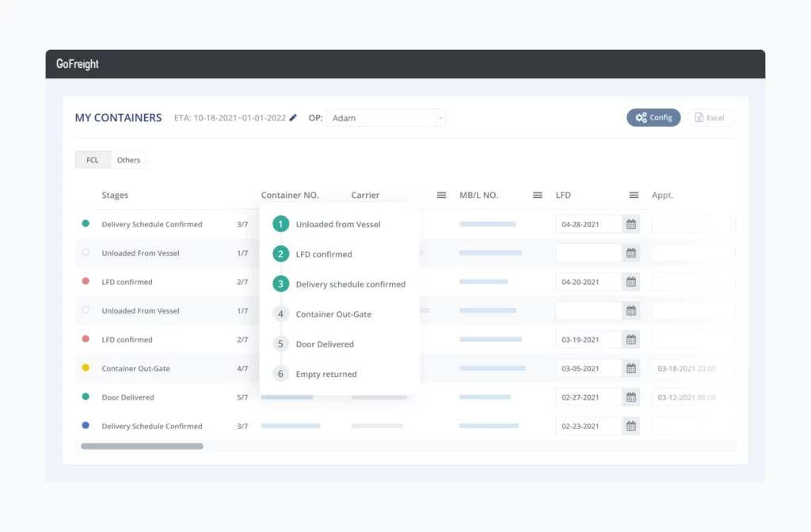Open calendar picker for LFD 03-19-2021
Viewport: 811px width, 532px height.
[x=631, y=340]
